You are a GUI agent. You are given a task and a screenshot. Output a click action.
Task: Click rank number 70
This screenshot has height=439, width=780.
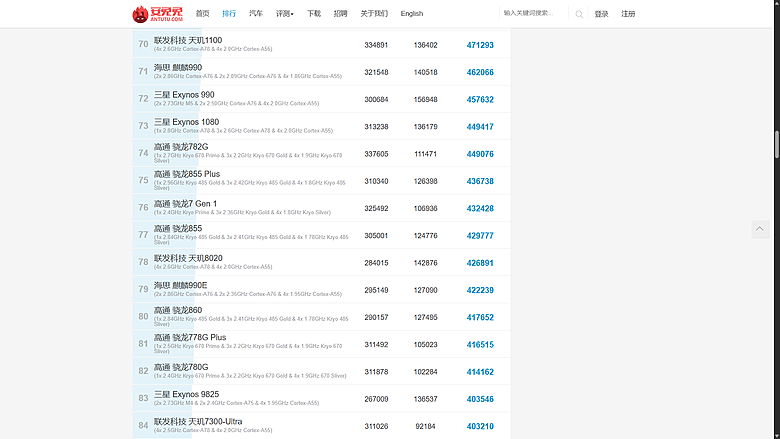[143, 44]
